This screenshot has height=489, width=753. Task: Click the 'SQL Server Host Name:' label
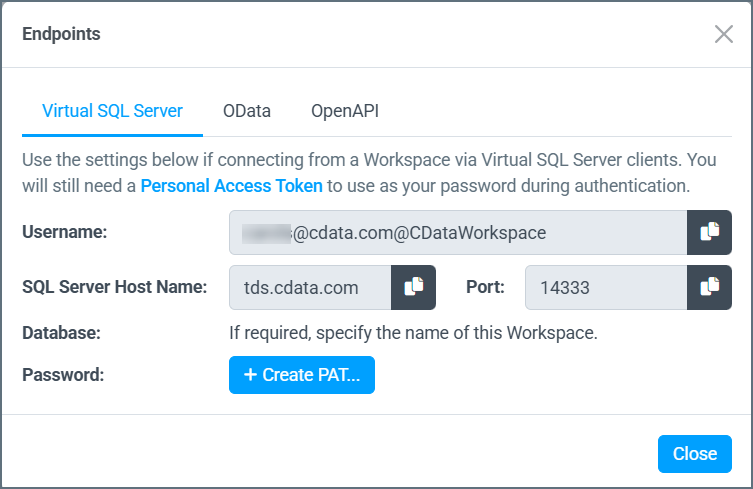pyautogui.click(x=115, y=287)
